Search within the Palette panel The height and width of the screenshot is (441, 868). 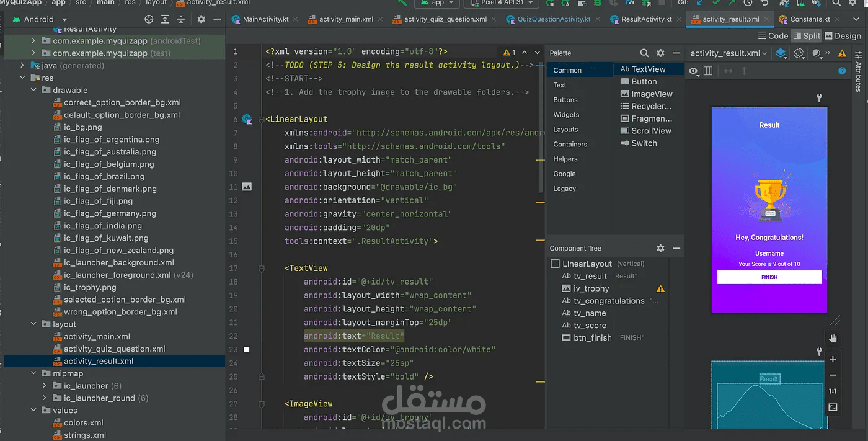pos(644,53)
